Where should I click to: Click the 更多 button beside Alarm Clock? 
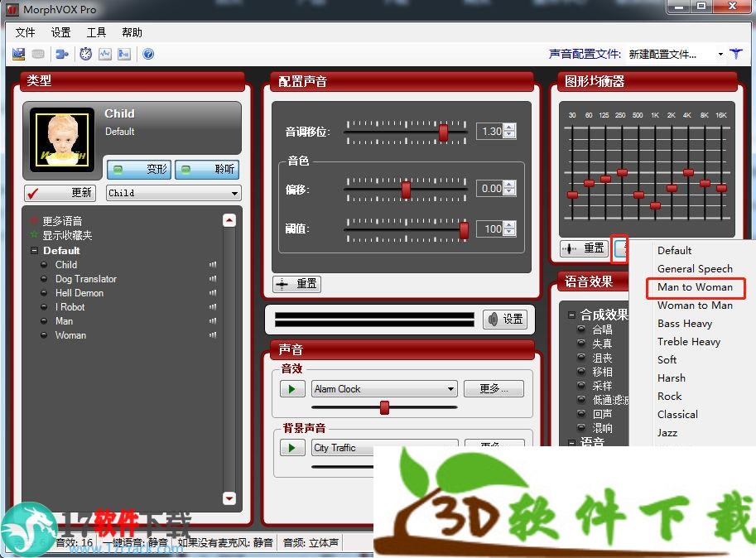(494, 388)
